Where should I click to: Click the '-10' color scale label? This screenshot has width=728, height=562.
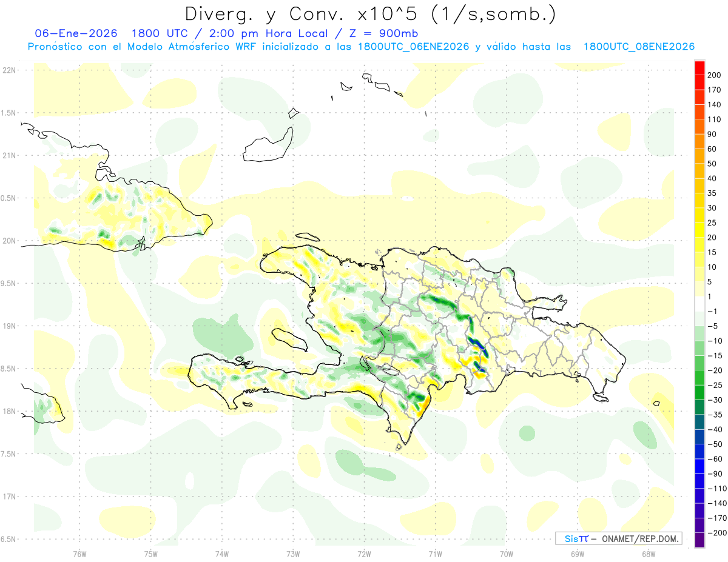coord(716,341)
